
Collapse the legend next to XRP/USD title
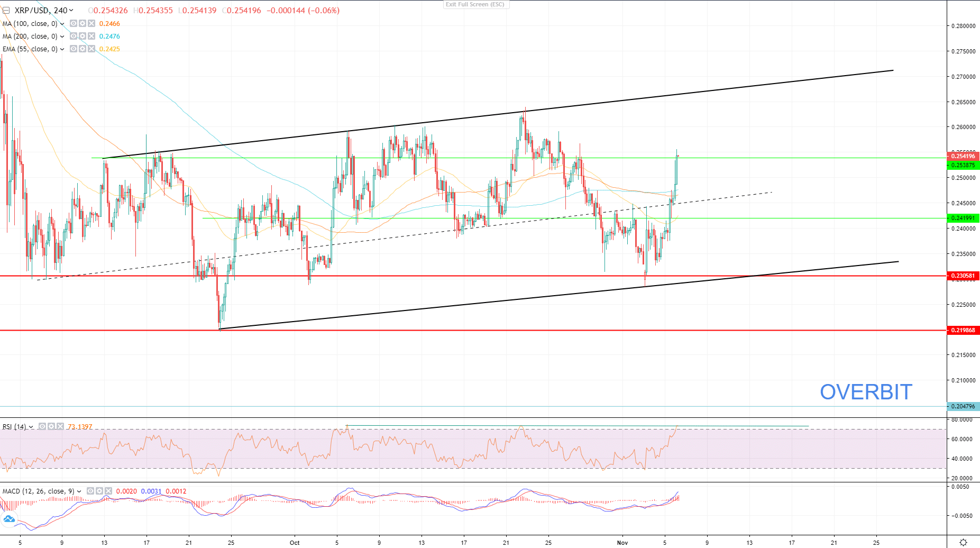(6, 10)
